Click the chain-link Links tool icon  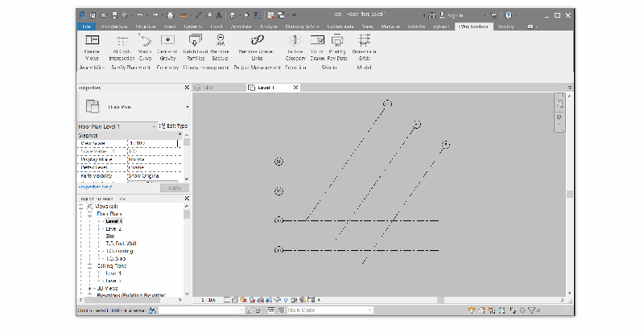tap(257, 40)
